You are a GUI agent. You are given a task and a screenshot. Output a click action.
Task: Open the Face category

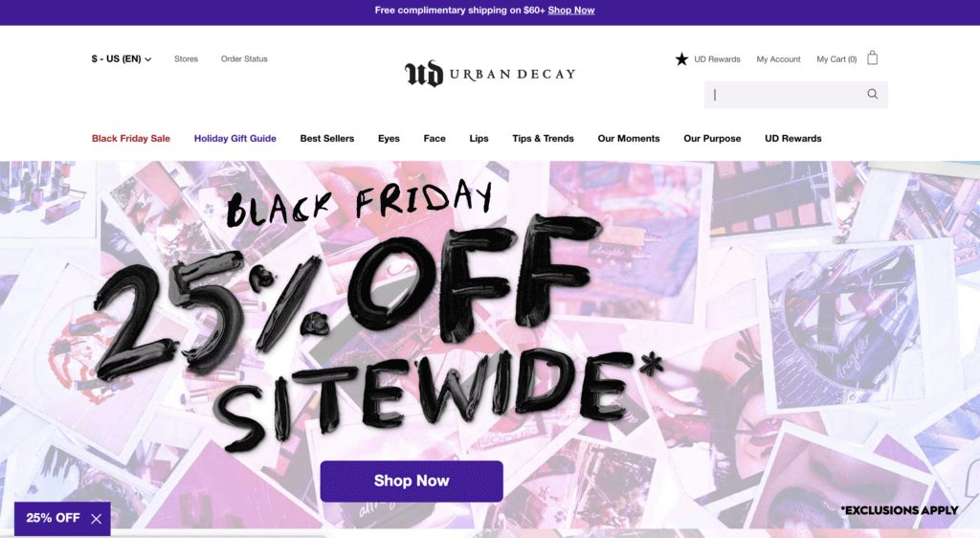coord(434,139)
